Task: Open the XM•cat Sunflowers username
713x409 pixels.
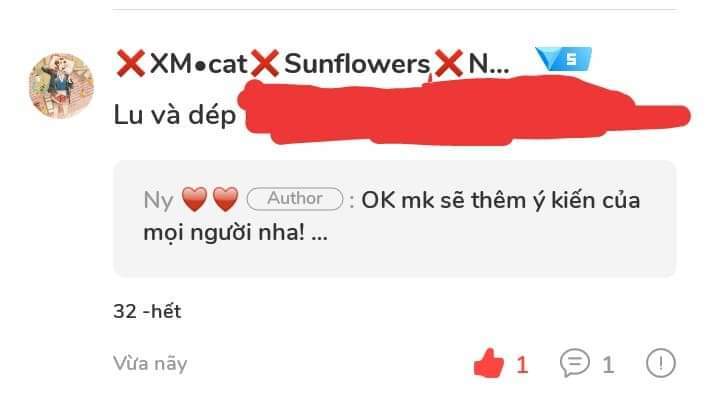Action: (x=313, y=63)
